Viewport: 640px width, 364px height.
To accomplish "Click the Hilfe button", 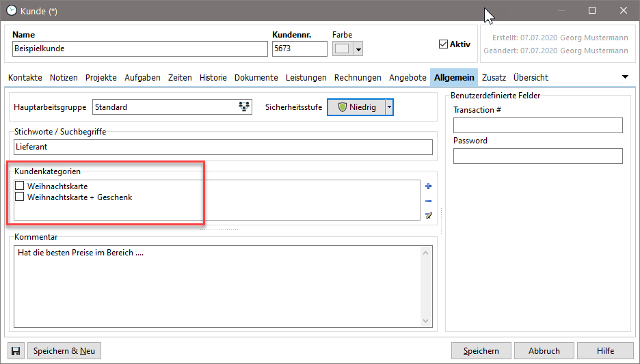I will click(604, 351).
